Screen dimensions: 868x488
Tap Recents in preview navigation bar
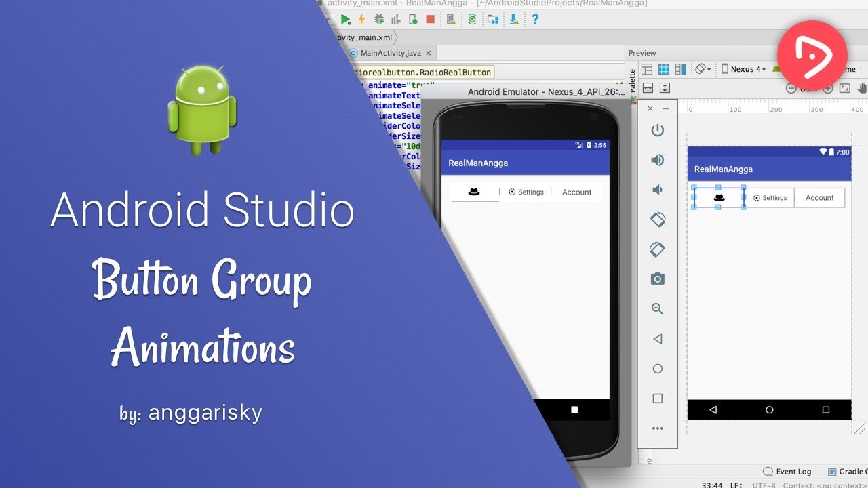tap(825, 409)
